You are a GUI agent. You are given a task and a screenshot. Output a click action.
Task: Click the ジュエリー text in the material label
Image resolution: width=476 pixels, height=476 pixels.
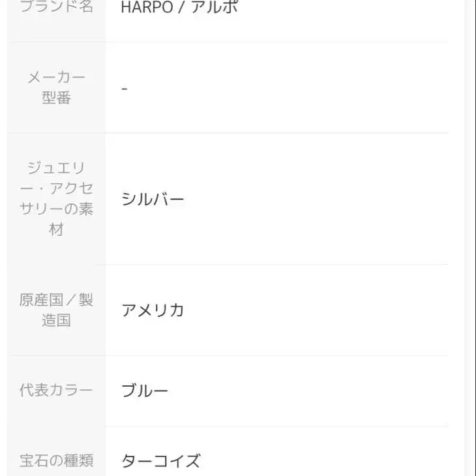point(56,168)
